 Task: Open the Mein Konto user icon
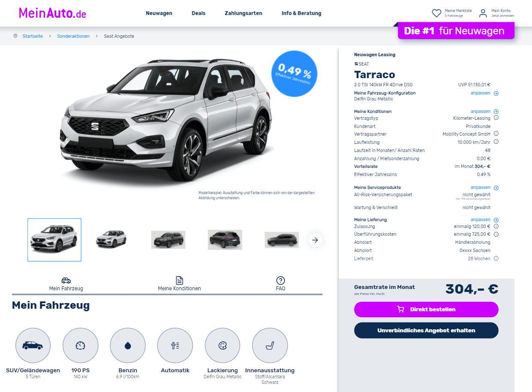[483, 13]
